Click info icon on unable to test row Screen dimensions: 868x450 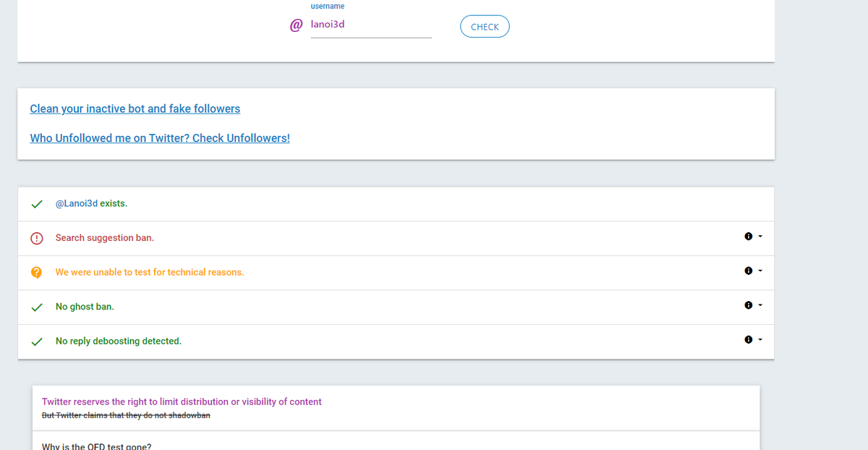(x=748, y=271)
